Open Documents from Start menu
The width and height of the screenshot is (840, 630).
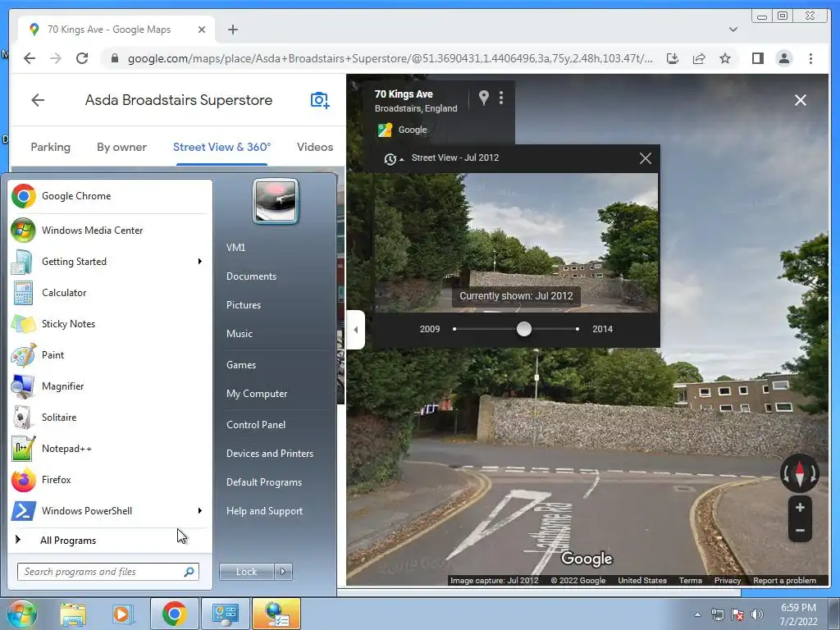tap(251, 276)
